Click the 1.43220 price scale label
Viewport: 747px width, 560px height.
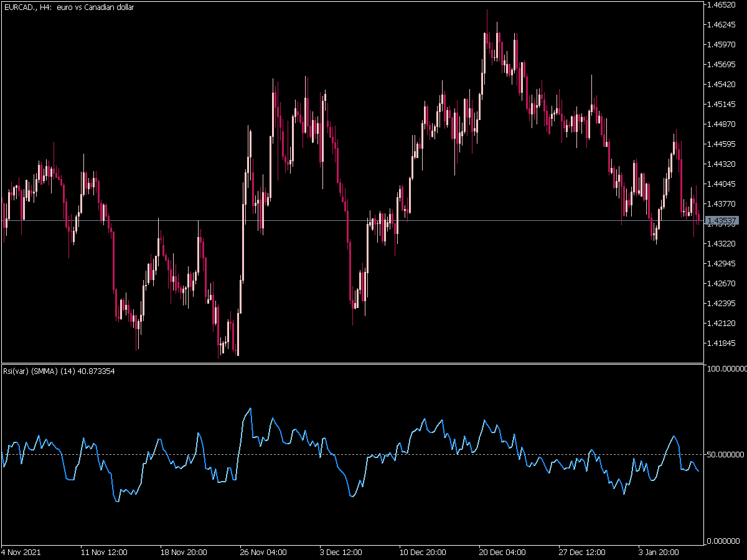click(x=723, y=244)
